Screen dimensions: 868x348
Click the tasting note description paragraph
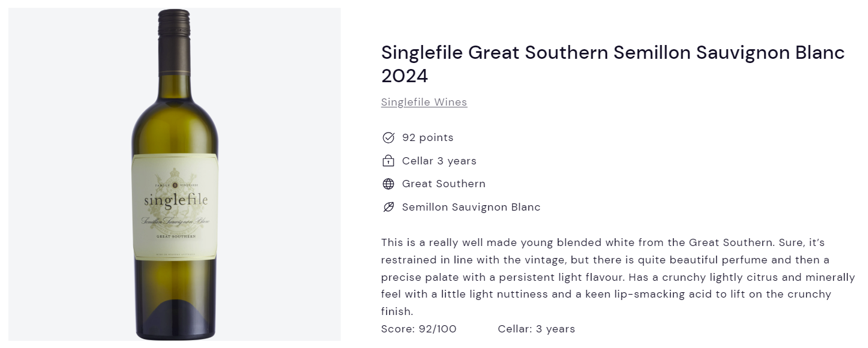click(x=618, y=277)
